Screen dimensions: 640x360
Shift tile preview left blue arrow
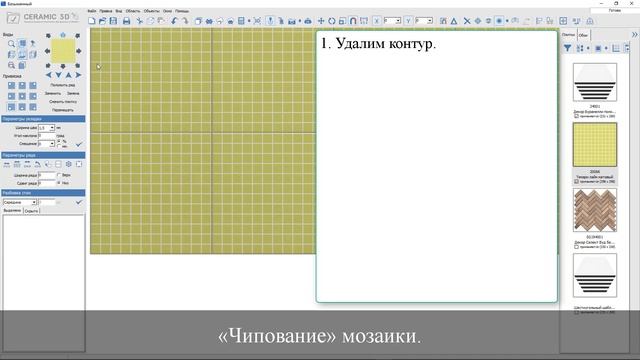pos(49,75)
